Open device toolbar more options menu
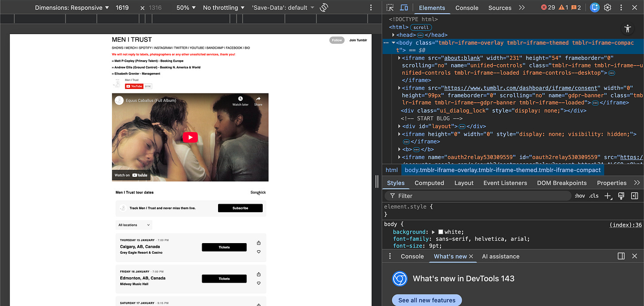Viewport: 644px width, 306px height. [371, 8]
